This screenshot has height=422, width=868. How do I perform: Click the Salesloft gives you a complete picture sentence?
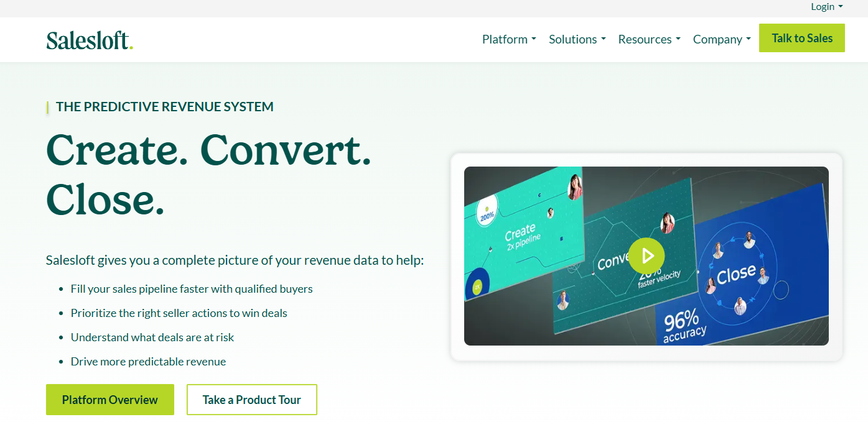(235, 260)
